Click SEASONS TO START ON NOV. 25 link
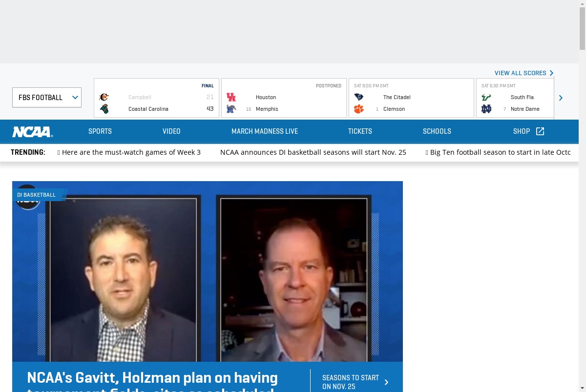 (x=351, y=382)
